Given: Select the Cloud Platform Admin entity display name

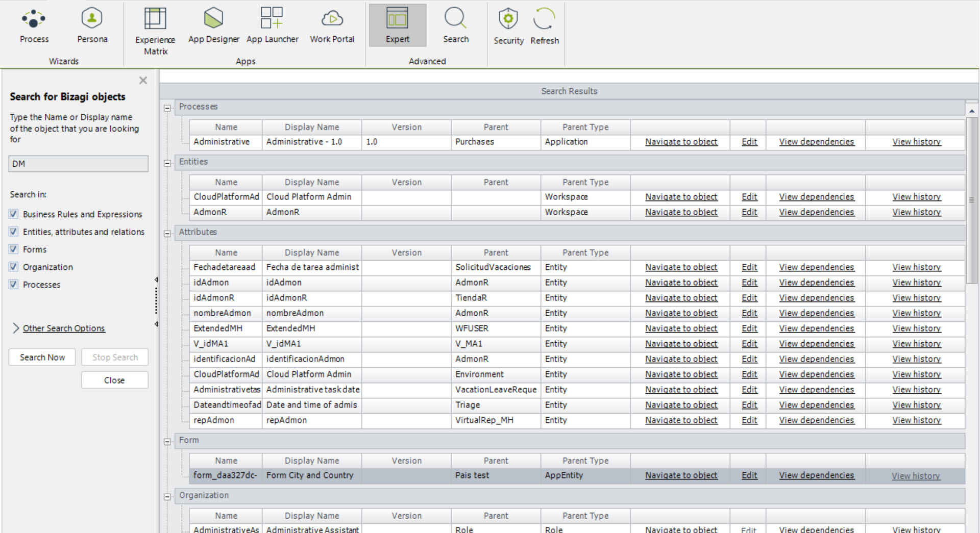Looking at the screenshot, I should [312, 197].
